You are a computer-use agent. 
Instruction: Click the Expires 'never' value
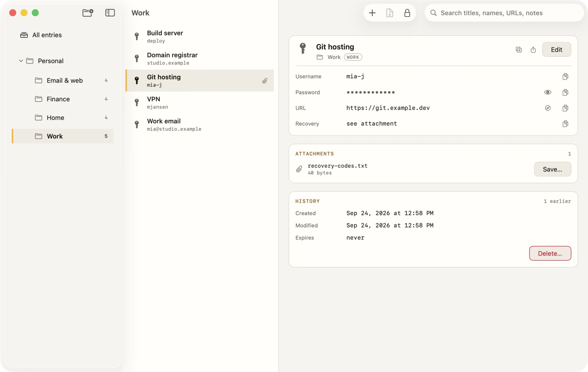(x=355, y=238)
